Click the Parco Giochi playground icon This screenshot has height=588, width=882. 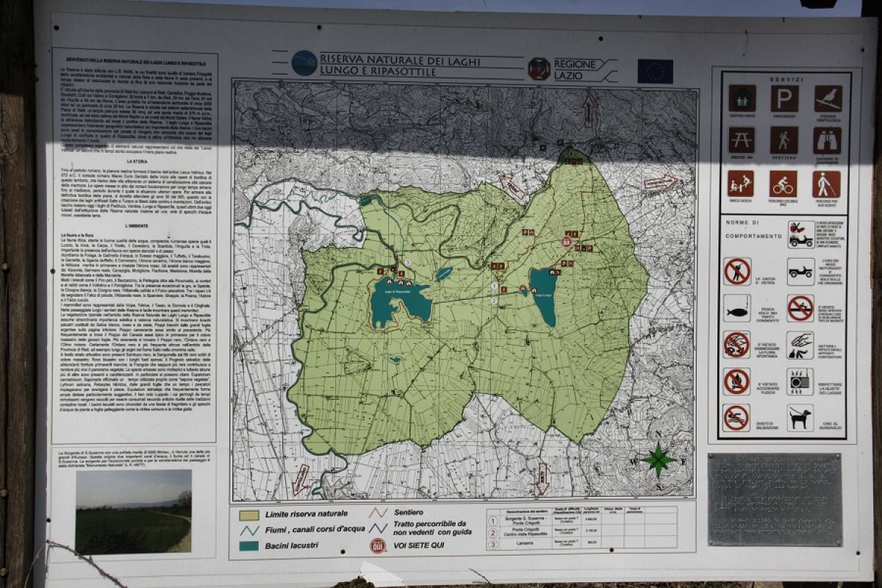(741, 184)
